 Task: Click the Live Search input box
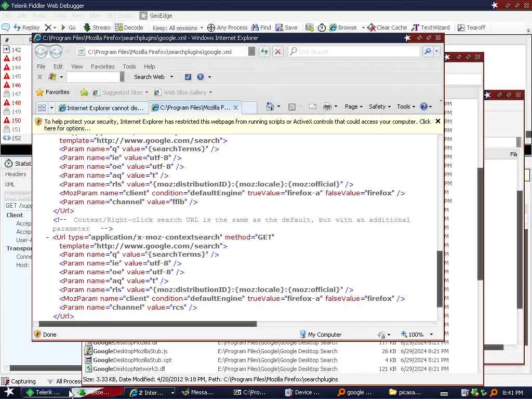pos(353,52)
